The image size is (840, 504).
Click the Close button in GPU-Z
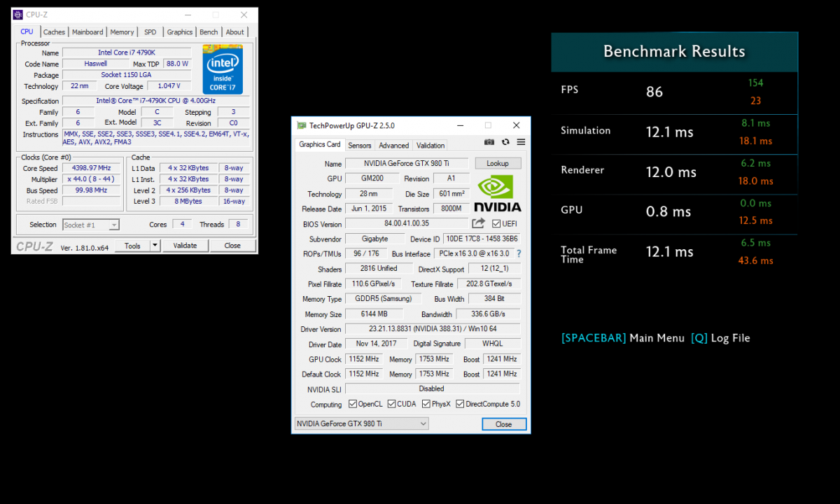pyautogui.click(x=504, y=424)
